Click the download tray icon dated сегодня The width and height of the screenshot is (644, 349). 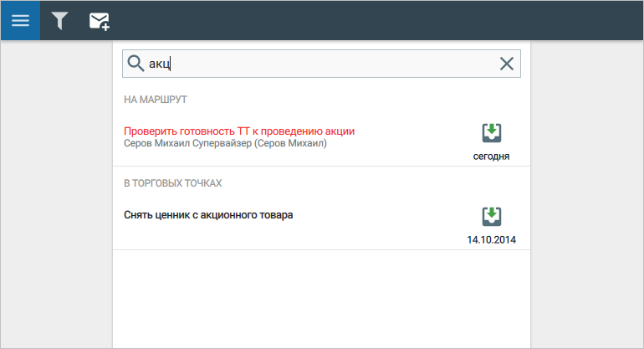point(492,133)
